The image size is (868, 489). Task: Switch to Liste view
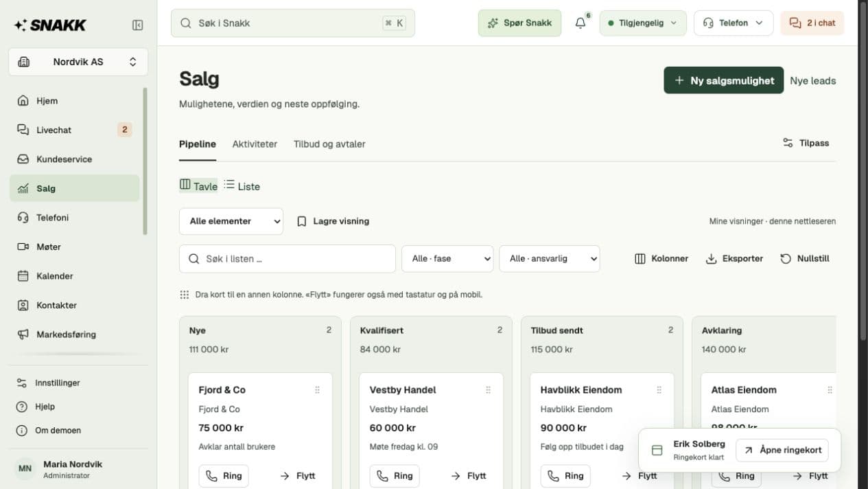(x=242, y=185)
